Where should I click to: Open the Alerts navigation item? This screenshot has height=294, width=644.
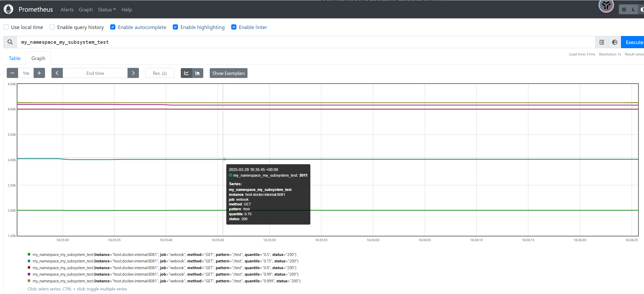click(67, 10)
